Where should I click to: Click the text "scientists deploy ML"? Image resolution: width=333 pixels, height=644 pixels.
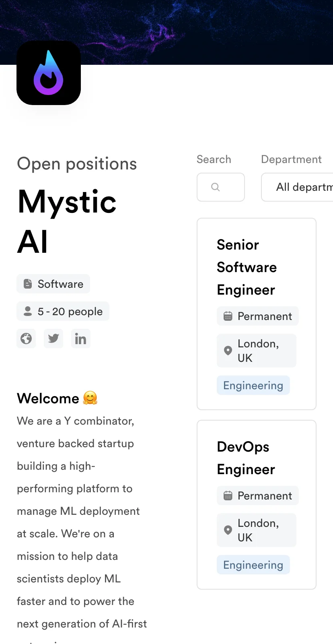click(69, 579)
